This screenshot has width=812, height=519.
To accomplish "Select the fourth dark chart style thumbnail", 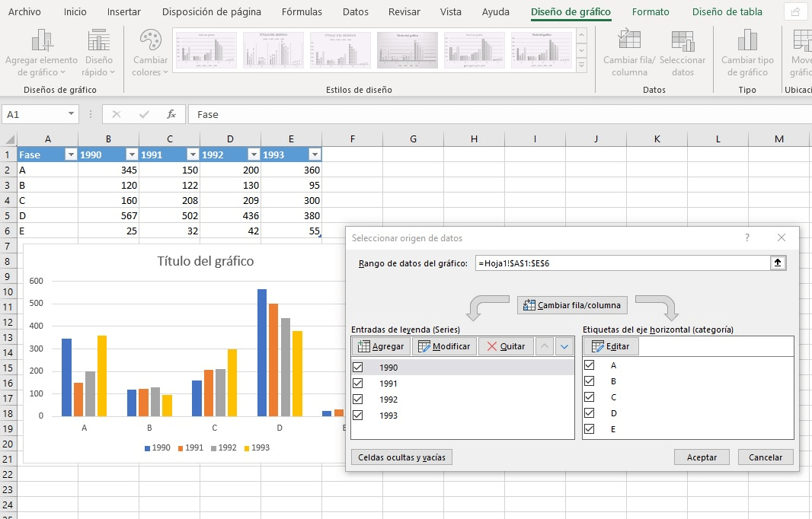I will click(407, 50).
